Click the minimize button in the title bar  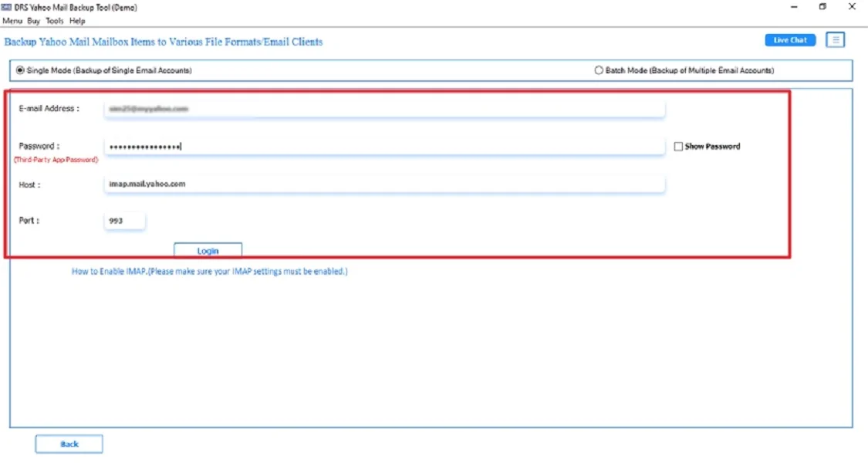pos(792,7)
